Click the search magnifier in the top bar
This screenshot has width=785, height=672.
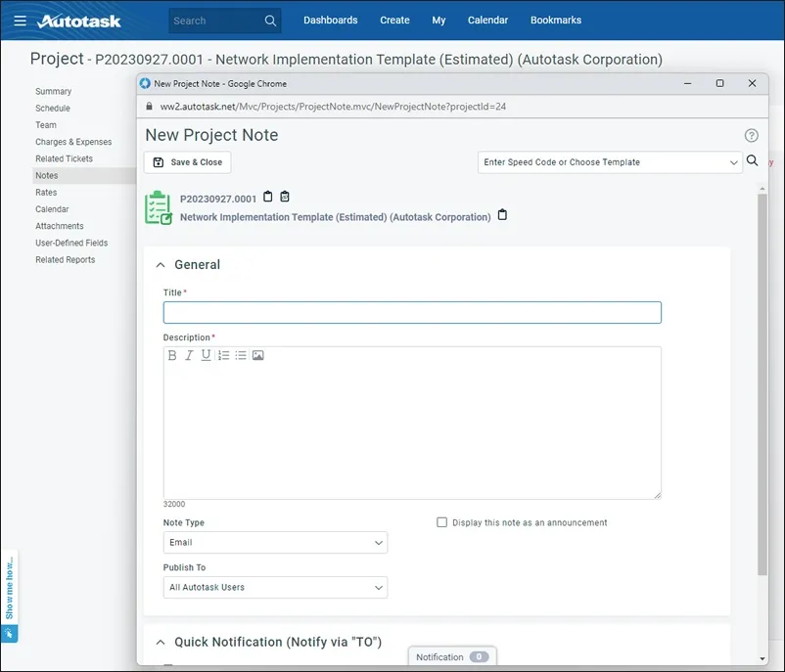pos(270,21)
